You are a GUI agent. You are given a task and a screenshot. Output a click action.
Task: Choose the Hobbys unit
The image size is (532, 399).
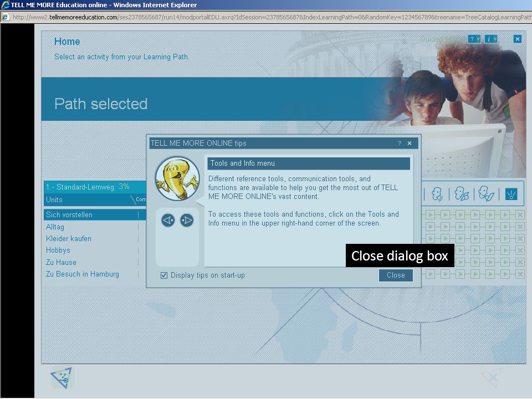tap(58, 250)
